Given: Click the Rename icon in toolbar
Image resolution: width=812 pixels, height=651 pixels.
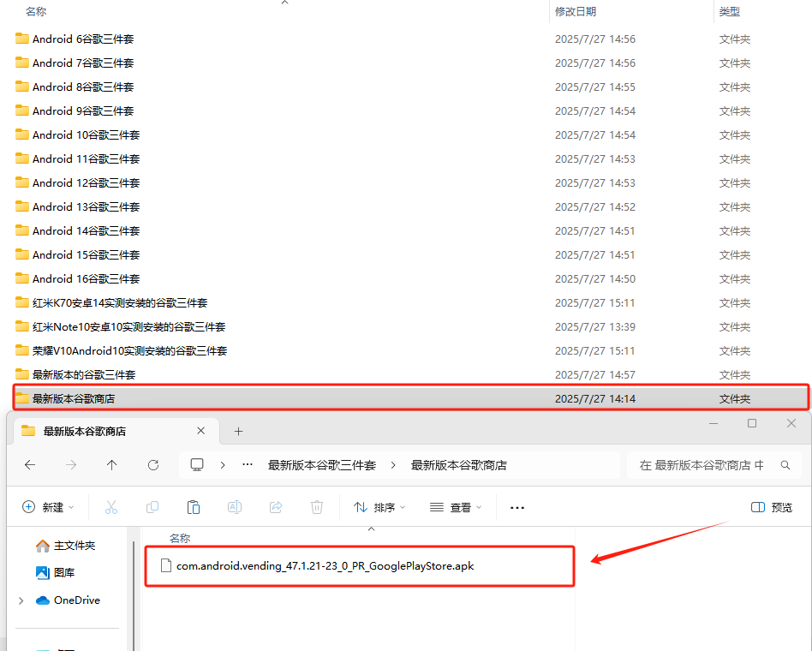Looking at the screenshot, I should tap(235, 507).
